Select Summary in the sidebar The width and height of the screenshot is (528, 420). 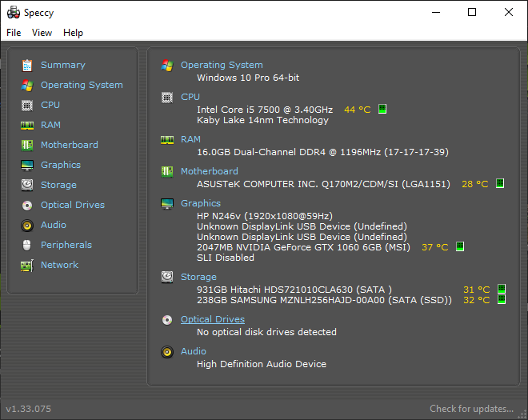(63, 65)
